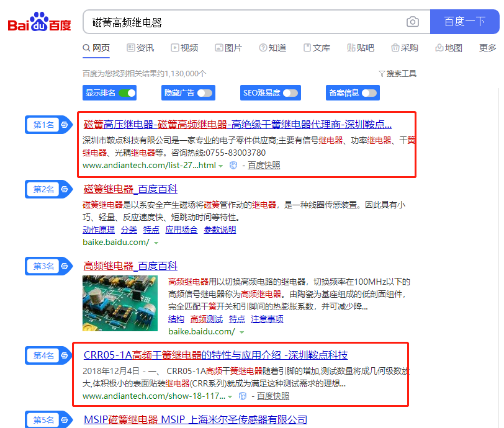Open result 磁簧高压继电器-磁簧高频继电器 title link

(x=238, y=124)
